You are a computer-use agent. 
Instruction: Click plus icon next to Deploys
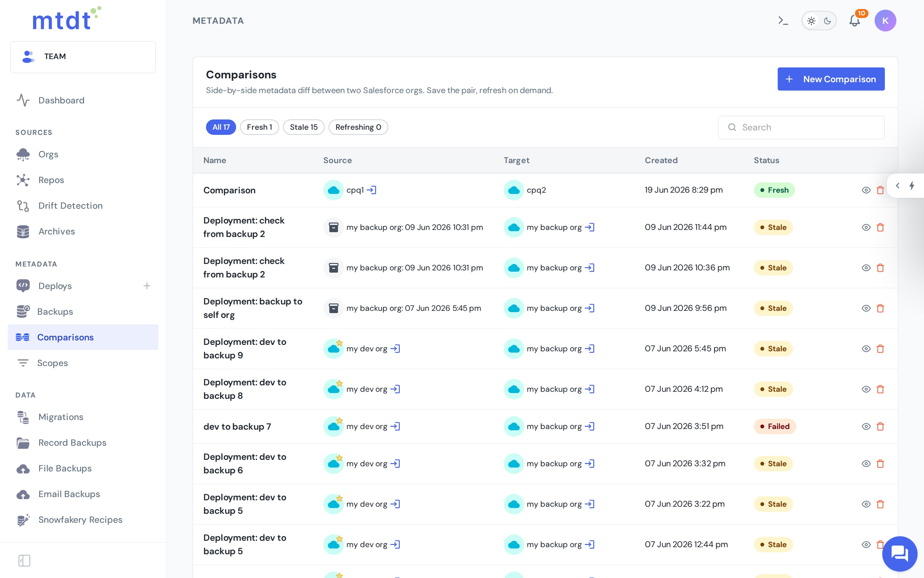click(147, 285)
